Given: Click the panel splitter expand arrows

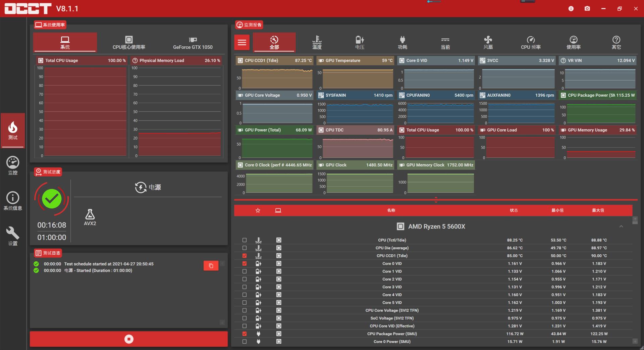Looking at the screenshot, I should pyautogui.click(x=436, y=200).
